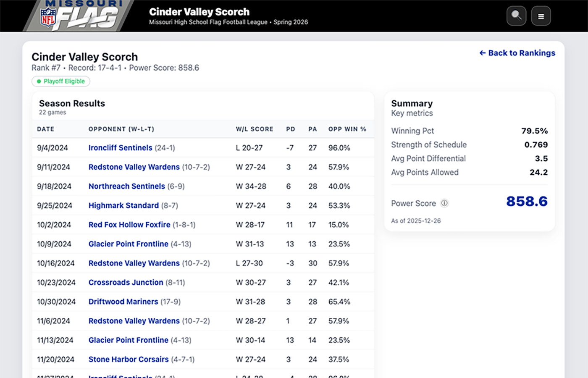Toggle the Playoff Eligible badge
Screen dimensions: 588x378
pyautogui.click(x=60, y=81)
